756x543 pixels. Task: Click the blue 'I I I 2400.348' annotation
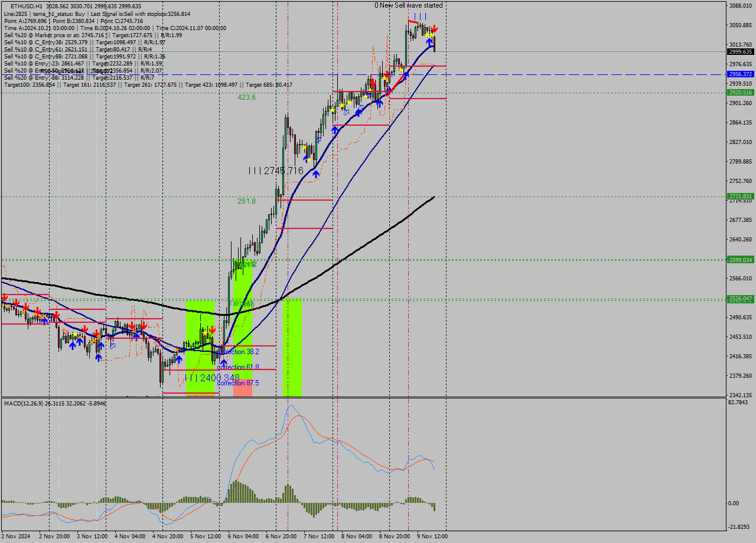point(212,378)
